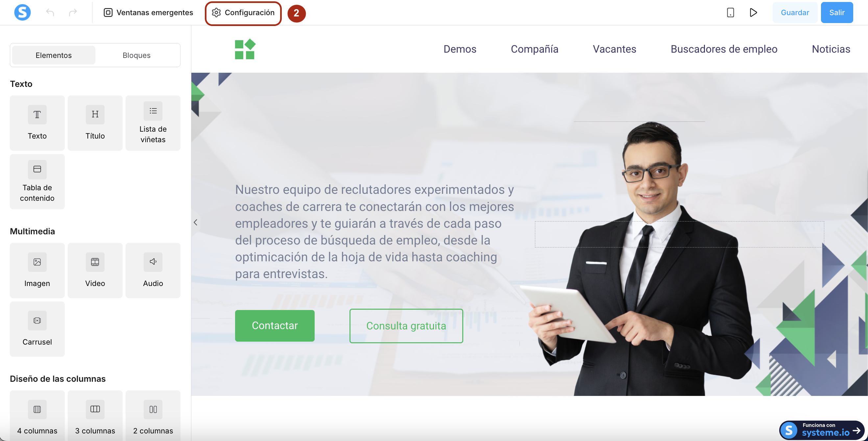Image resolution: width=868 pixels, height=441 pixels.
Task: Open Ventanas emergentes
Action: (148, 13)
